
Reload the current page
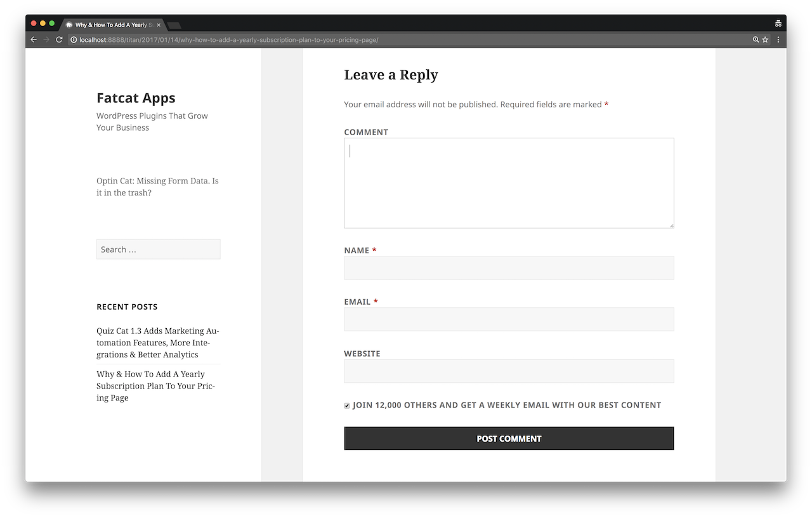pos(59,39)
